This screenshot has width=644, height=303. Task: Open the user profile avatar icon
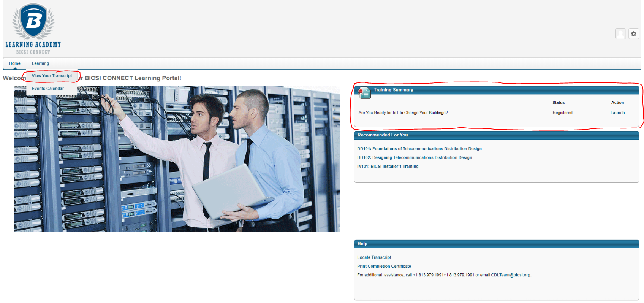tap(620, 34)
